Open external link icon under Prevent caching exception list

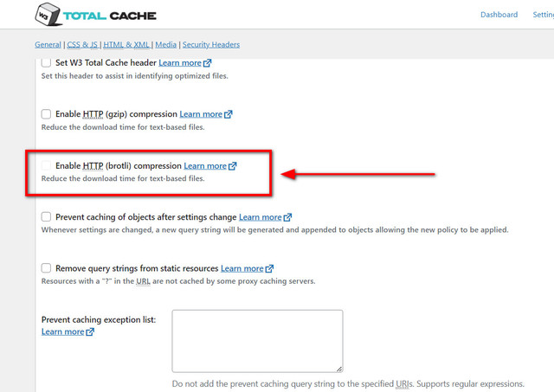(90, 331)
